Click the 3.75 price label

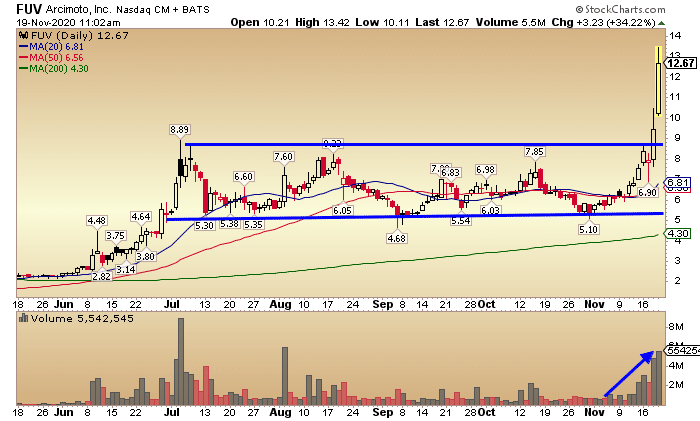(x=116, y=235)
